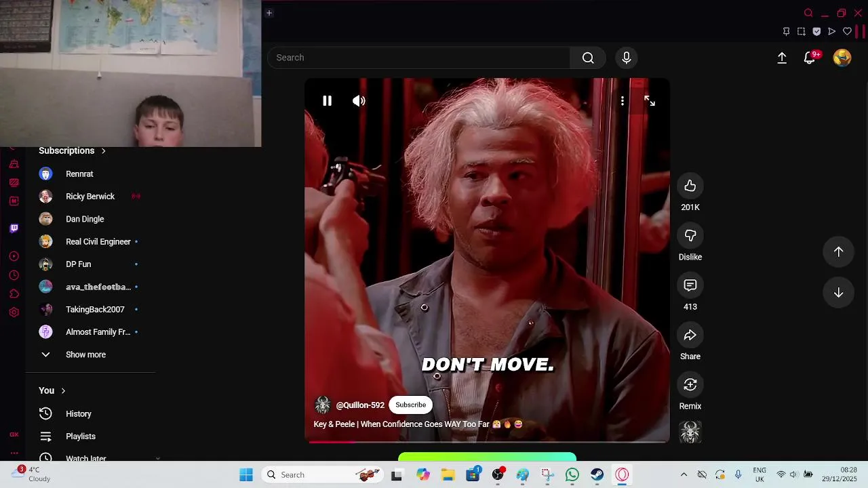Viewport: 868px width, 488px height.
Task: Click into the YouTube search field
Action: (419, 58)
